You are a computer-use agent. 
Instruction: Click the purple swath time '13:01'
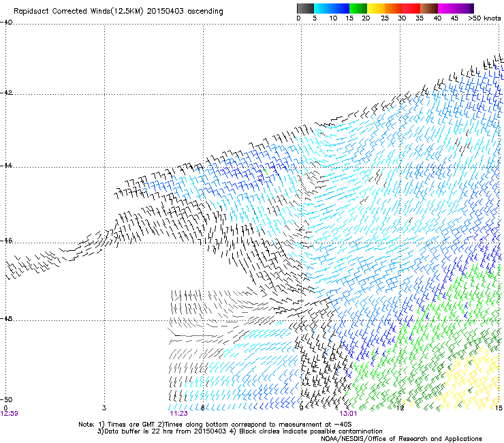(x=348, y=414)
